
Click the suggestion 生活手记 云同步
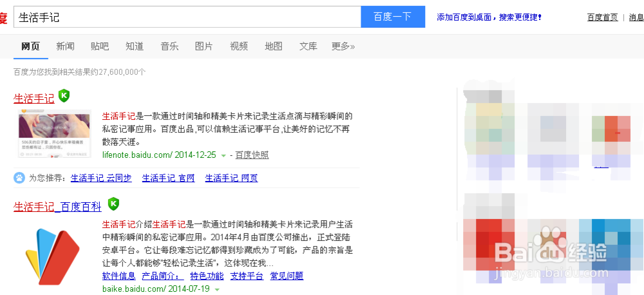tap(102, 178)
